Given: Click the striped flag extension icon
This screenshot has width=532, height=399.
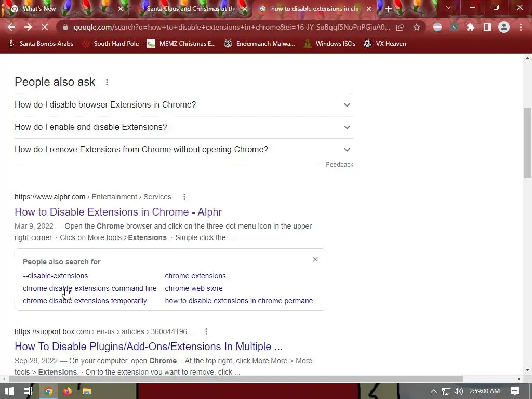Looking at the screenshot, I should coord(437,27).
